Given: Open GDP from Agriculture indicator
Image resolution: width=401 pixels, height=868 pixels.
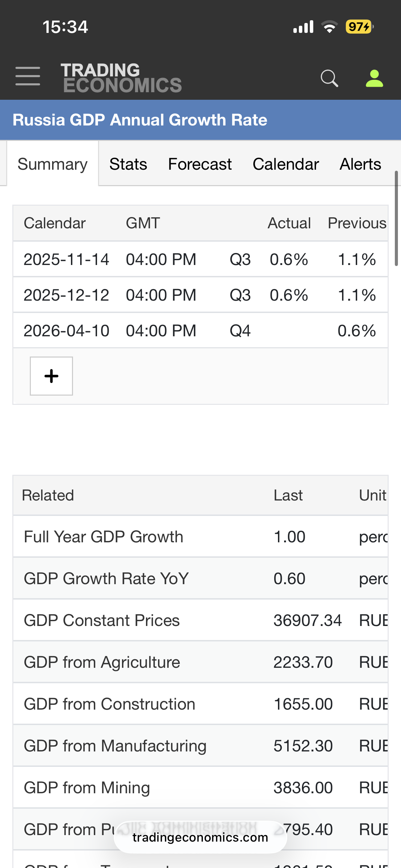Looking at the screenshot, I should tap(102, 662).
